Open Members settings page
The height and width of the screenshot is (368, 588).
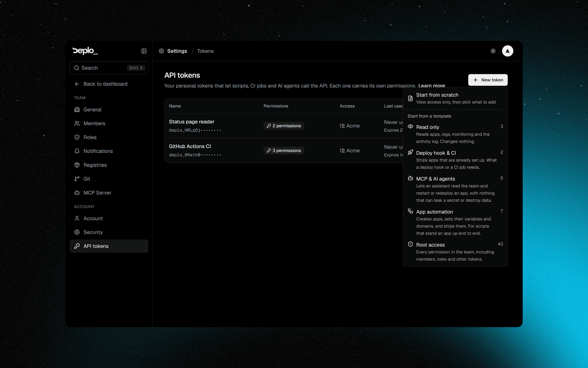pyautogui.click(x=109, y=123)
